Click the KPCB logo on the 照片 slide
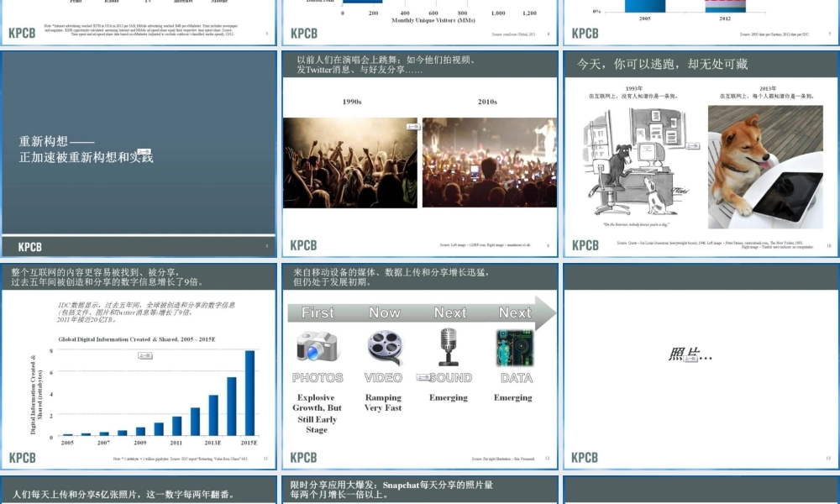The width and height of the screenshot is (840, 504). point(585,458)
